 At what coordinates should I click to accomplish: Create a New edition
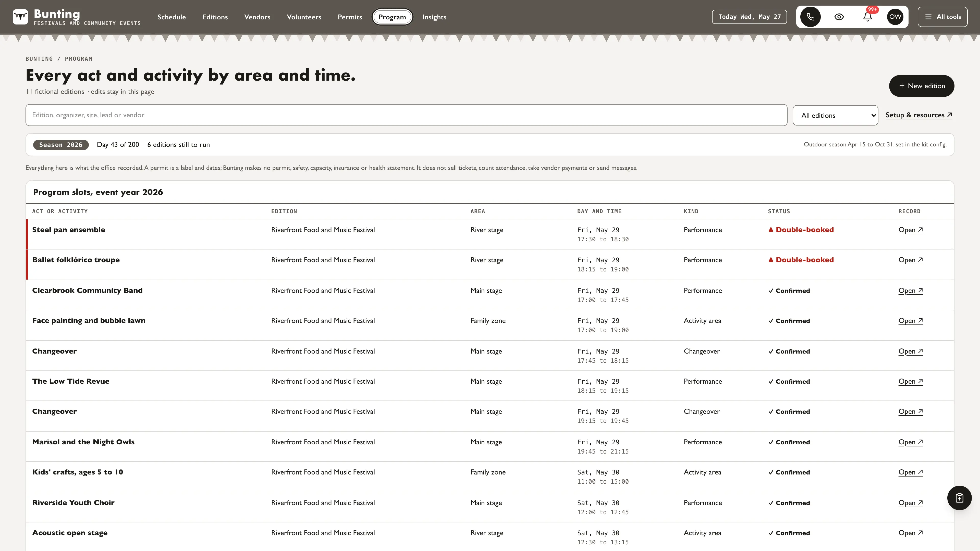(921, 86)
